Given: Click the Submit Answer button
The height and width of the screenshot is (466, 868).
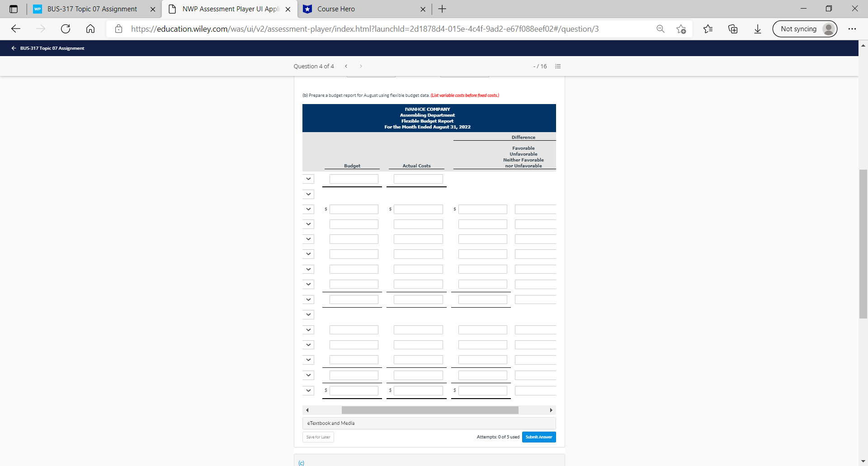Looking at the screenshot, I should [x=538, y=437].
